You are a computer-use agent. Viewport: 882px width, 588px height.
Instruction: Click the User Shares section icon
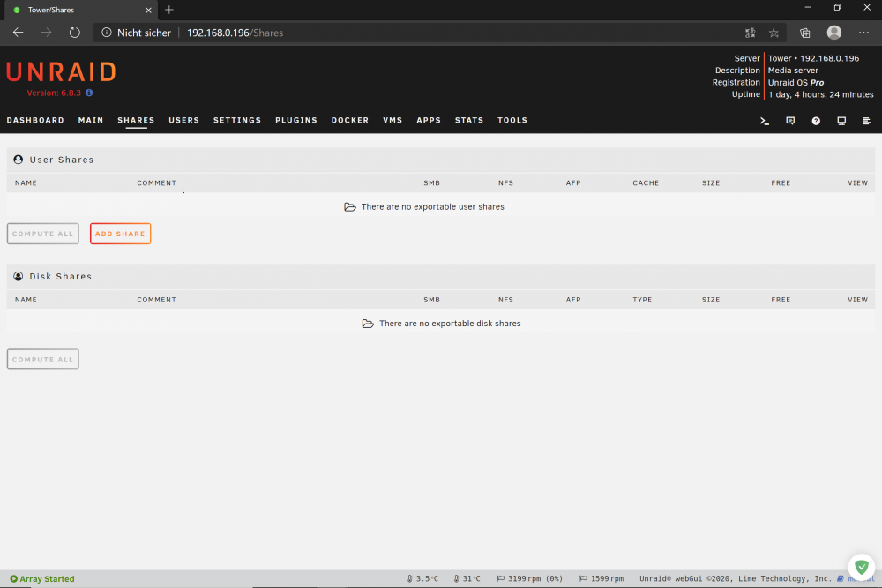pos(18,160)
